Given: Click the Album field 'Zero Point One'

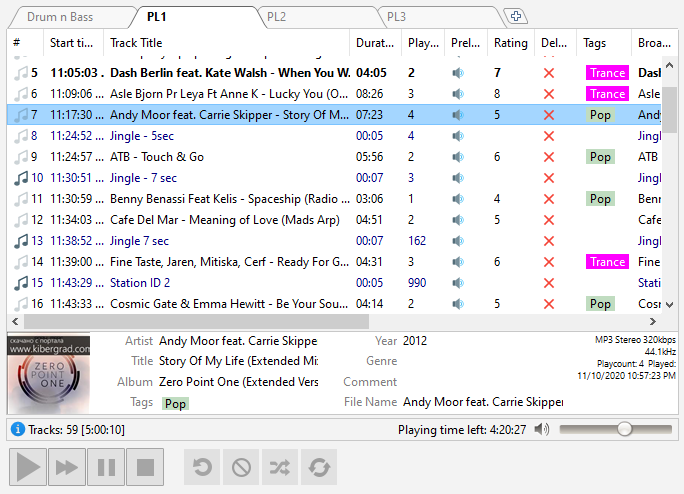Looking at the screenshot, I should (238, 382).
